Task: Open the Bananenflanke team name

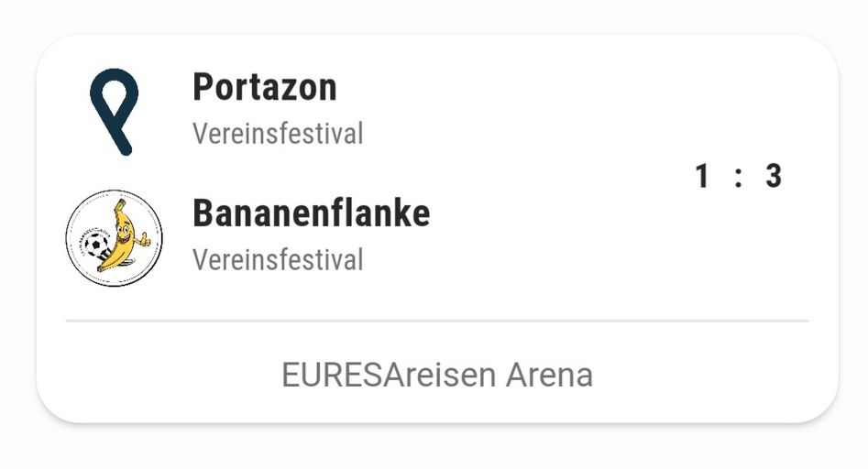Action: tap(311, 213)
